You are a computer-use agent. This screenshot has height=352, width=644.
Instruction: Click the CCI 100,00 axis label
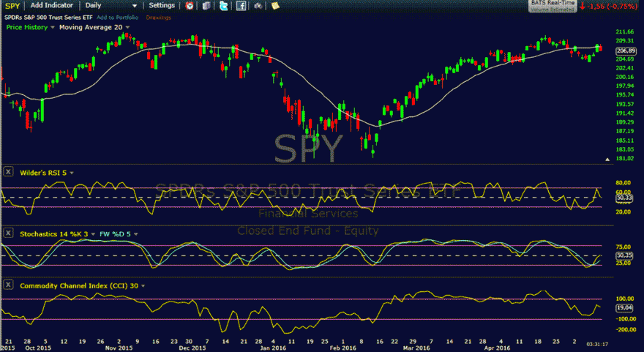[625, 299]
